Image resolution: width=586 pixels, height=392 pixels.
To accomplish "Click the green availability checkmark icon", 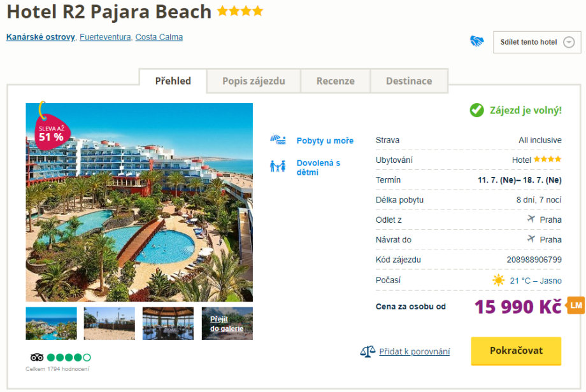I will pos(476,110).
